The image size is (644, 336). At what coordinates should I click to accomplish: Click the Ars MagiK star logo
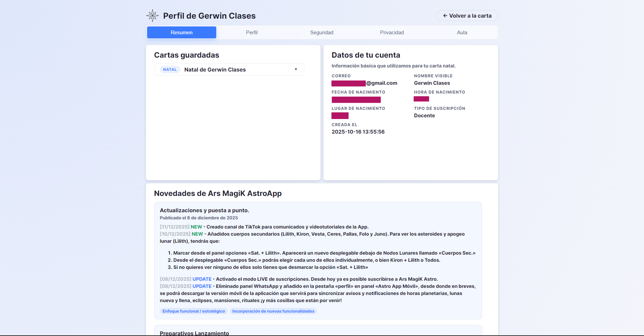click(153, 16)
